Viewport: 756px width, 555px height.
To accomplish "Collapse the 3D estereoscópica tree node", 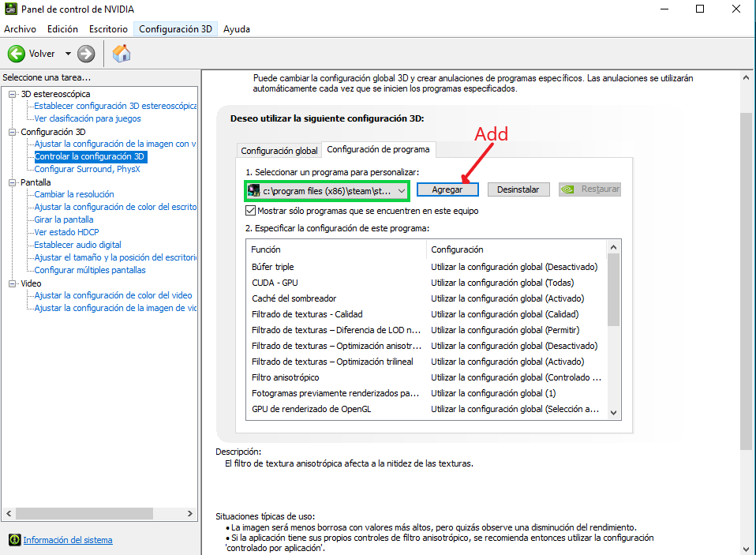I will click(x=13, y=94).
